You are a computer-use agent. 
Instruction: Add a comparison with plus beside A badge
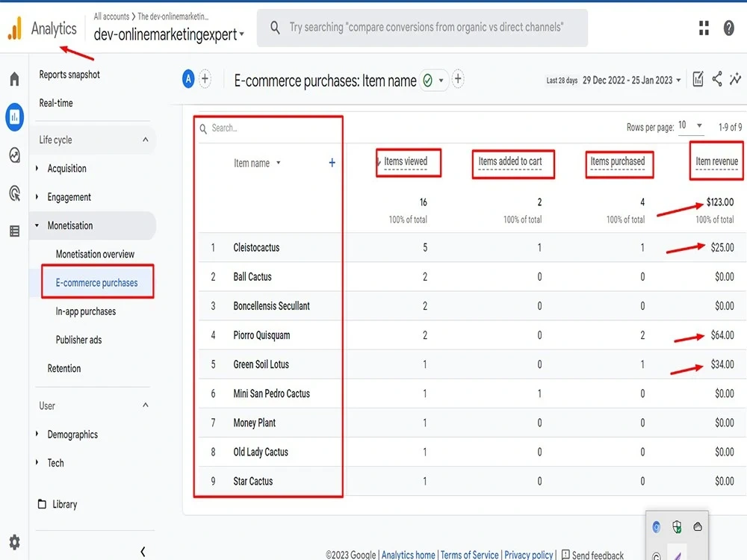pos(205,79)
